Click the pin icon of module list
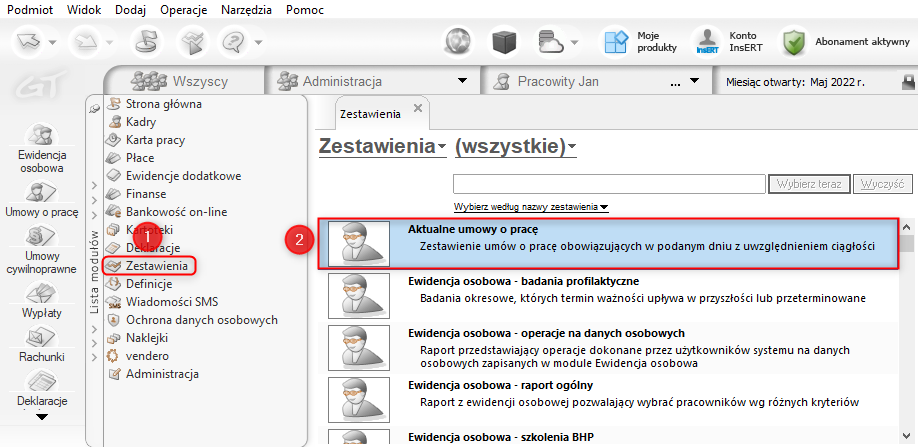Image resolution: width=918 pixels, height=447 pixels. click(94, 109)
